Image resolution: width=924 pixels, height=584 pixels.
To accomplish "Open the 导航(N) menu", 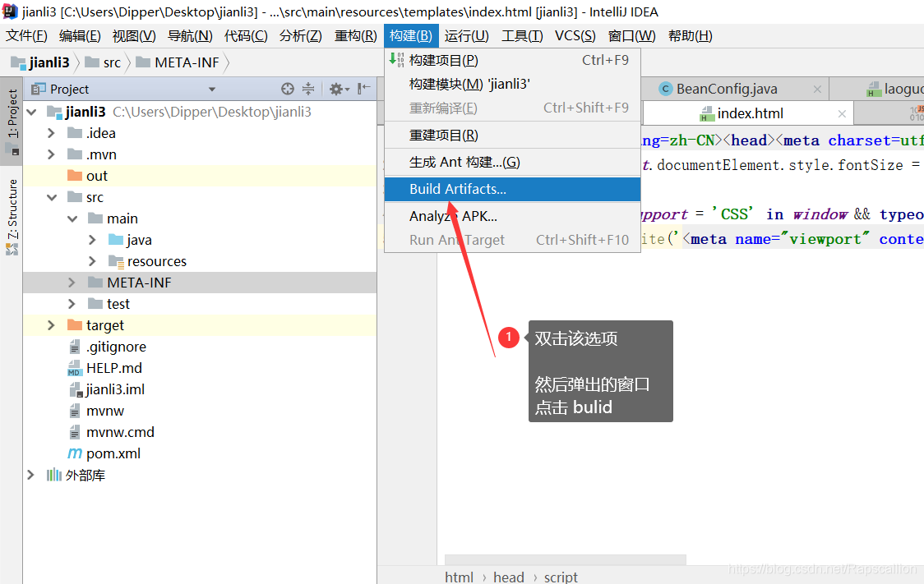I will pos(190,36).
